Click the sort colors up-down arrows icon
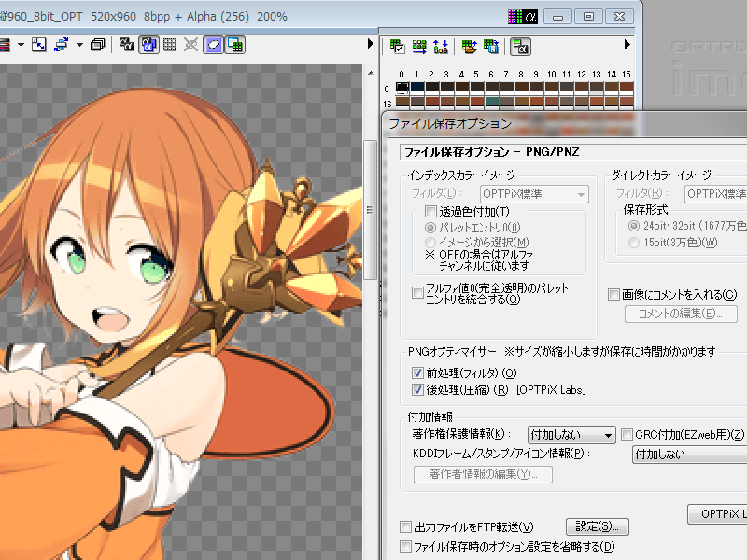The image size is (747, 560). pos(441,47)
